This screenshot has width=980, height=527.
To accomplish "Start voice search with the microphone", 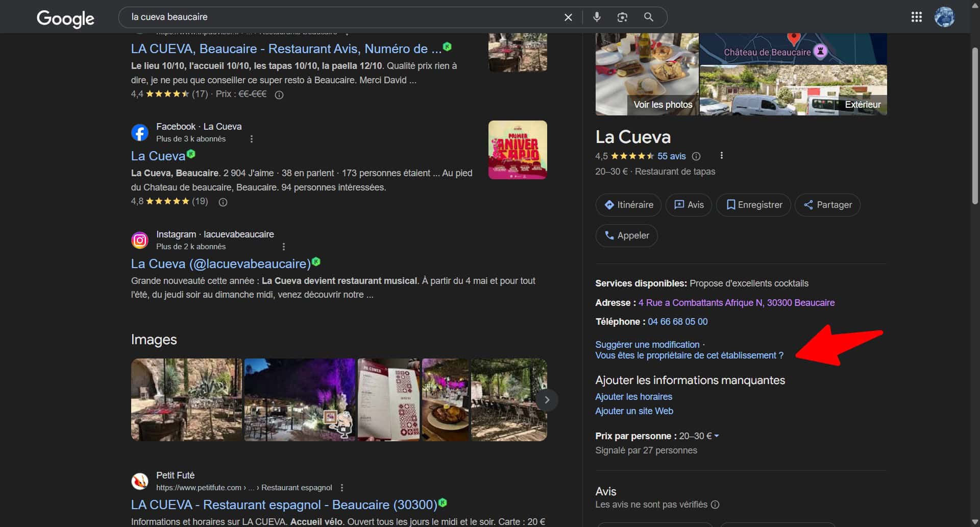I will pyautogui.click(x=597, y=17).
